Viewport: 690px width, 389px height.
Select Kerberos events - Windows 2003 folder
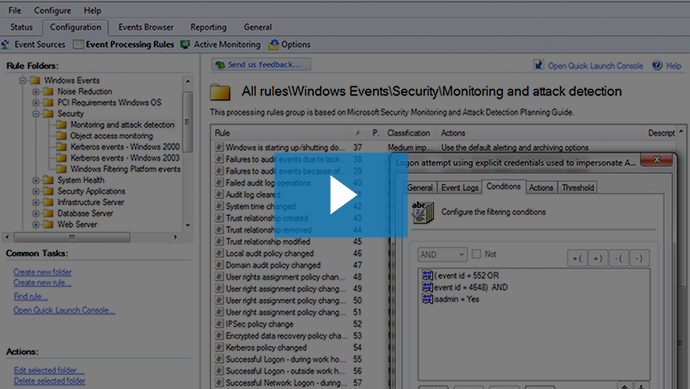click(125, 158)
